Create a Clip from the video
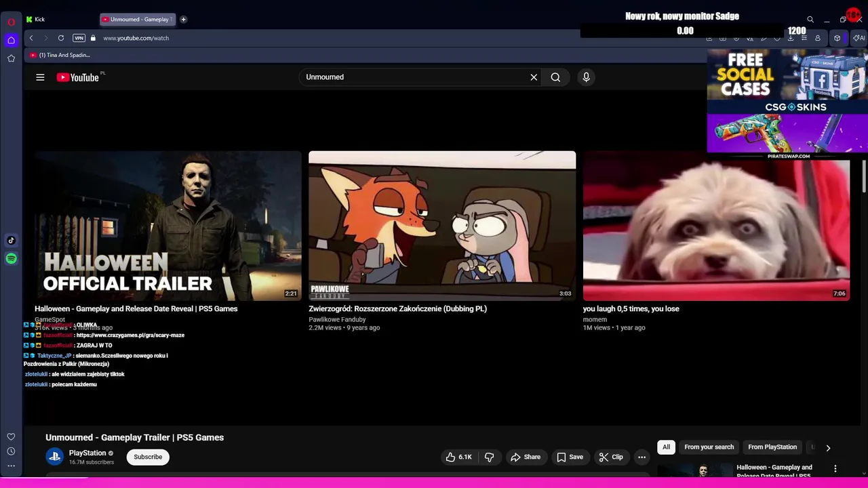 611,457
